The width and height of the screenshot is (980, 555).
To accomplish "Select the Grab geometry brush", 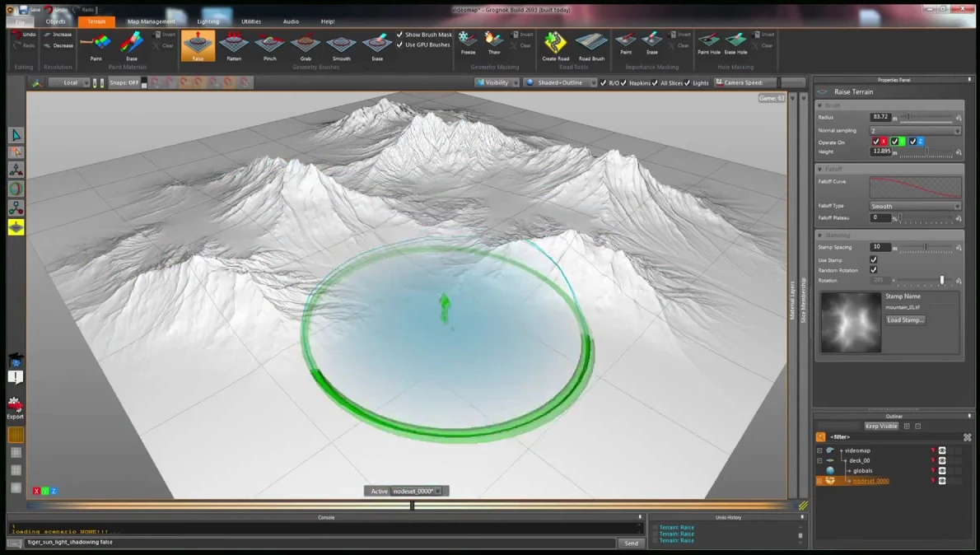I will coord(306,45).
